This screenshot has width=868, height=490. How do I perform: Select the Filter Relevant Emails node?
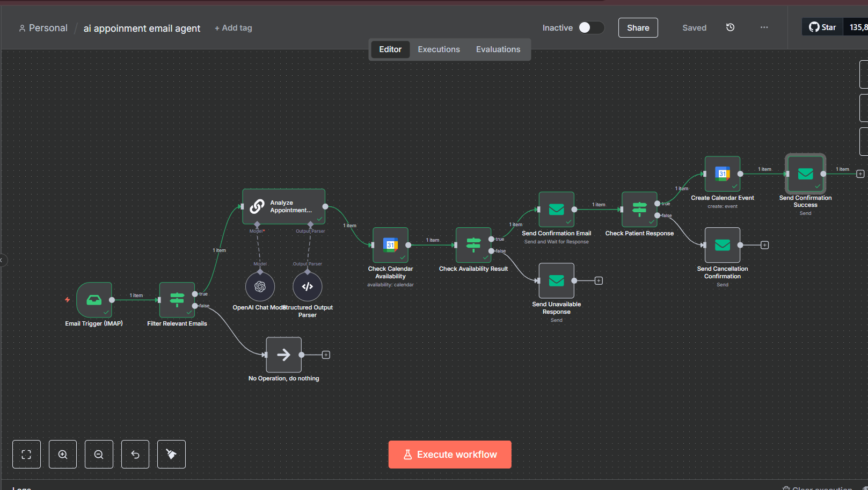[177, 300]
